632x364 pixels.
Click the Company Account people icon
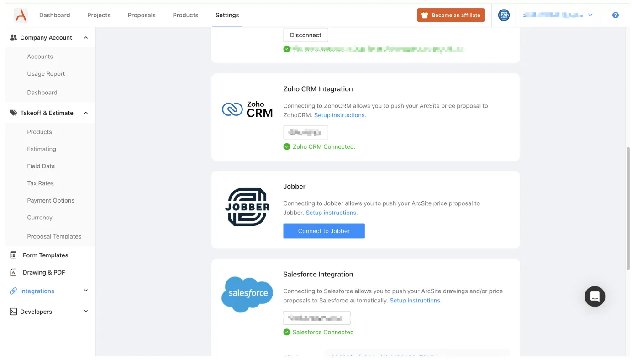tap(13, 38)
